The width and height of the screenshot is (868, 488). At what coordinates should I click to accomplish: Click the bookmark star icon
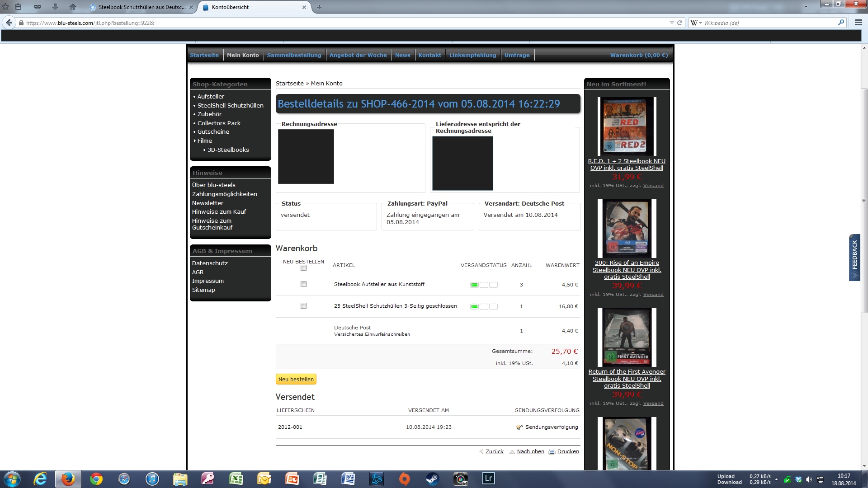(5, 7)
